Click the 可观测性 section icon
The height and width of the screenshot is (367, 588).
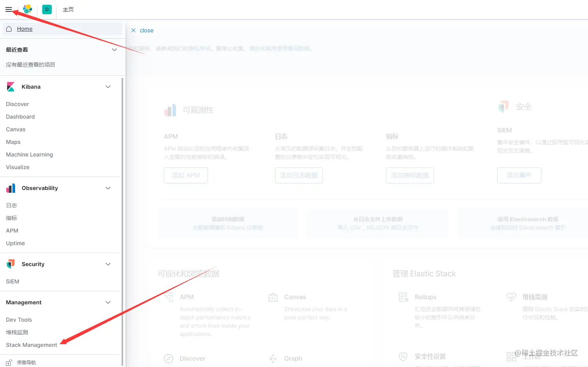click(170, 110)
